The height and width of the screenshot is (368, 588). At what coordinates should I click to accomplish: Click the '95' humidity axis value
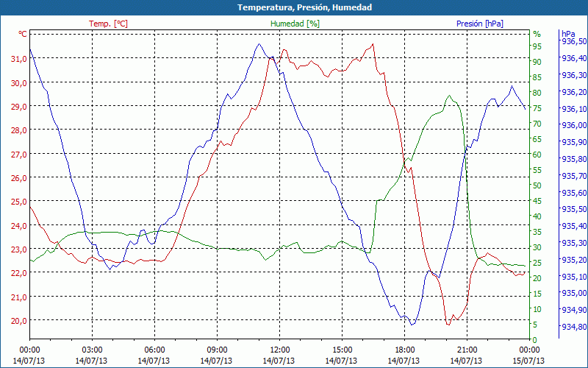pos(537,46)
